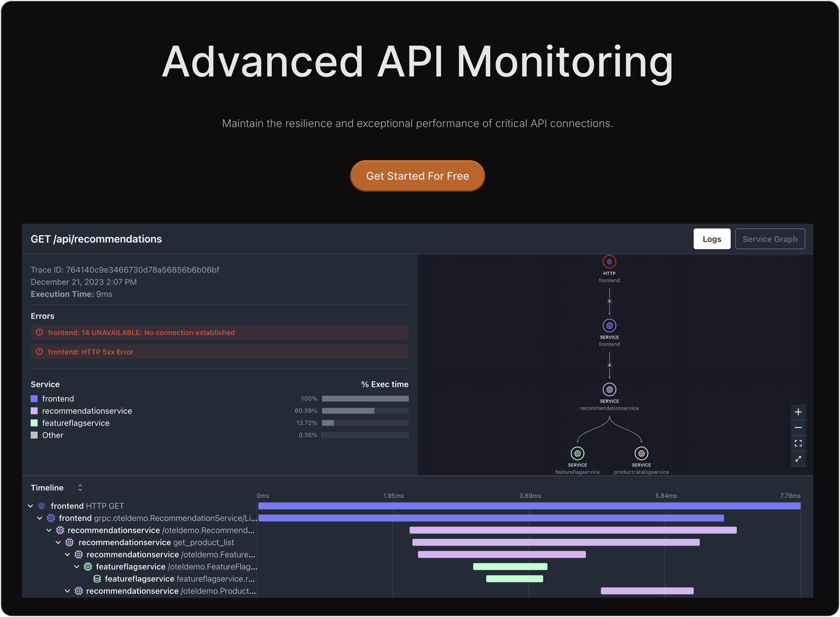Screen dimensions: 840x617
Task: Click chip icon on /oteldemo.Product... row
Action: click(78, 591)
